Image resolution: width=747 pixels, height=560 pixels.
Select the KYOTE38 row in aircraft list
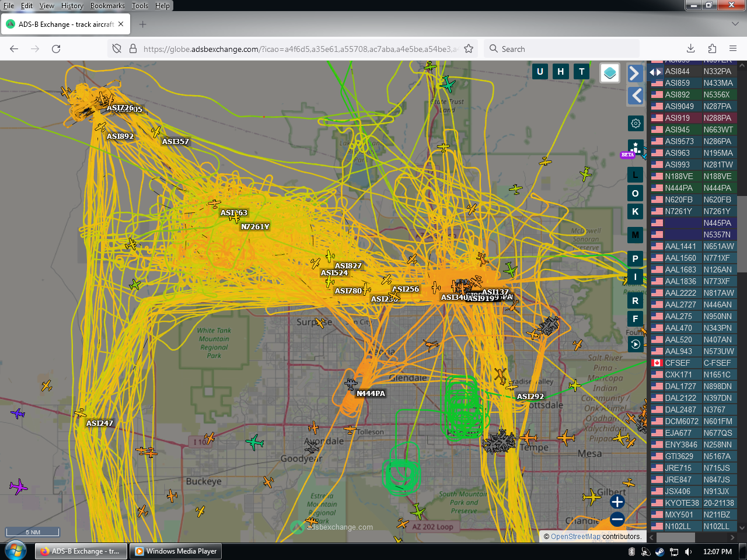pyautogui.click(x=694, y=503)
